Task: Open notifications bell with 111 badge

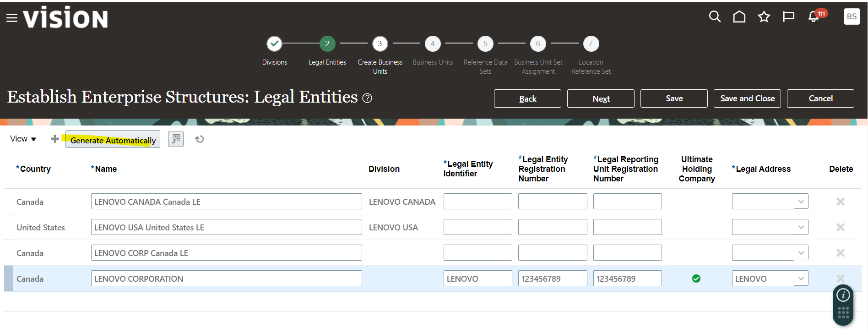Action: [814, 17]
